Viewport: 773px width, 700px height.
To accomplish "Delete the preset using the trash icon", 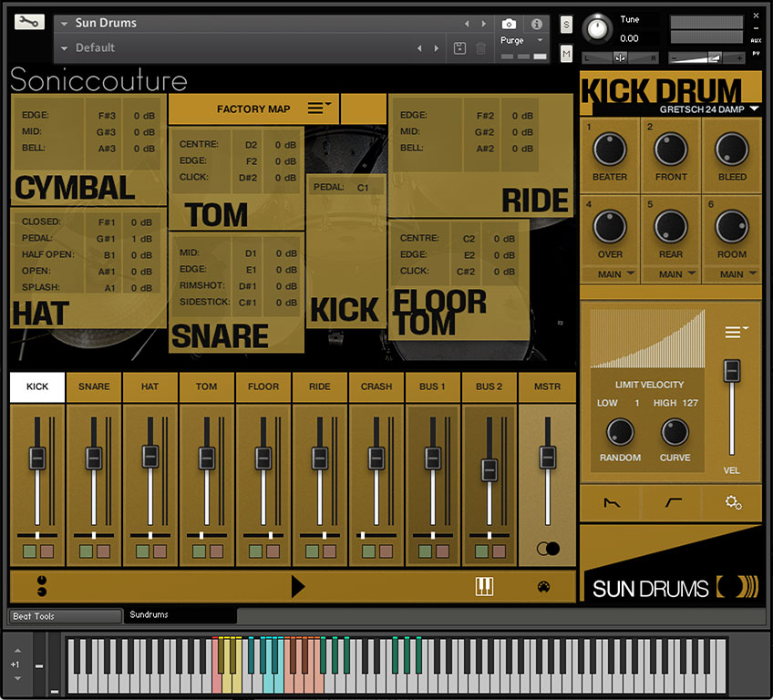I will tap(480, 48).
